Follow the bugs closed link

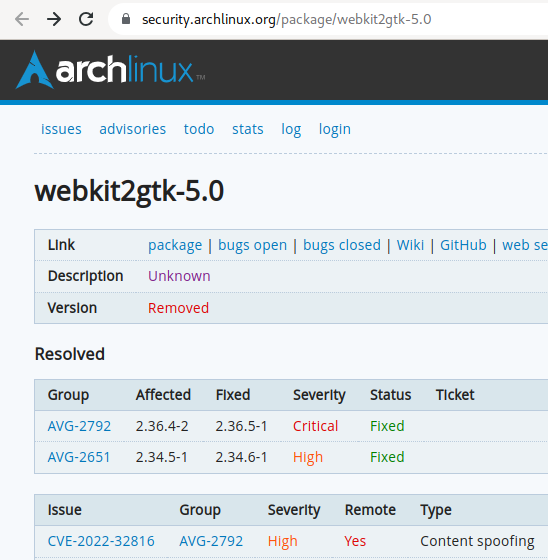(x=342, y=245)
